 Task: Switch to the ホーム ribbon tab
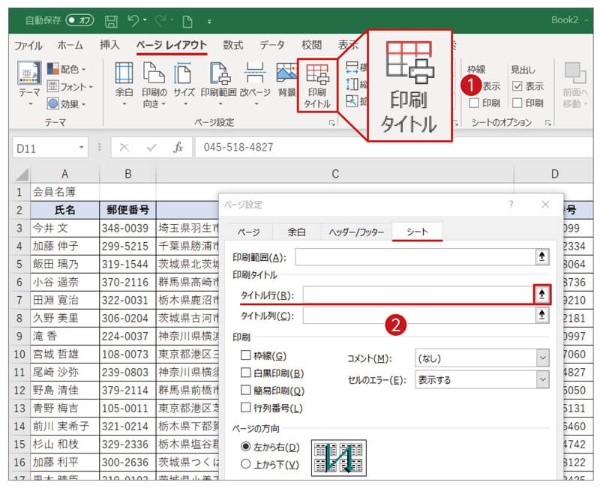pyautogui.click(x=70, y=45)
